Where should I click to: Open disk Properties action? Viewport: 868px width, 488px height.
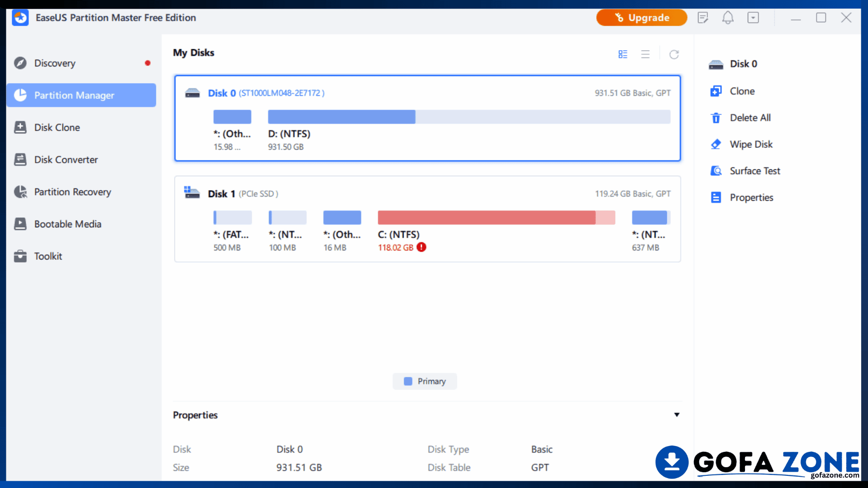tap(751, 197)
